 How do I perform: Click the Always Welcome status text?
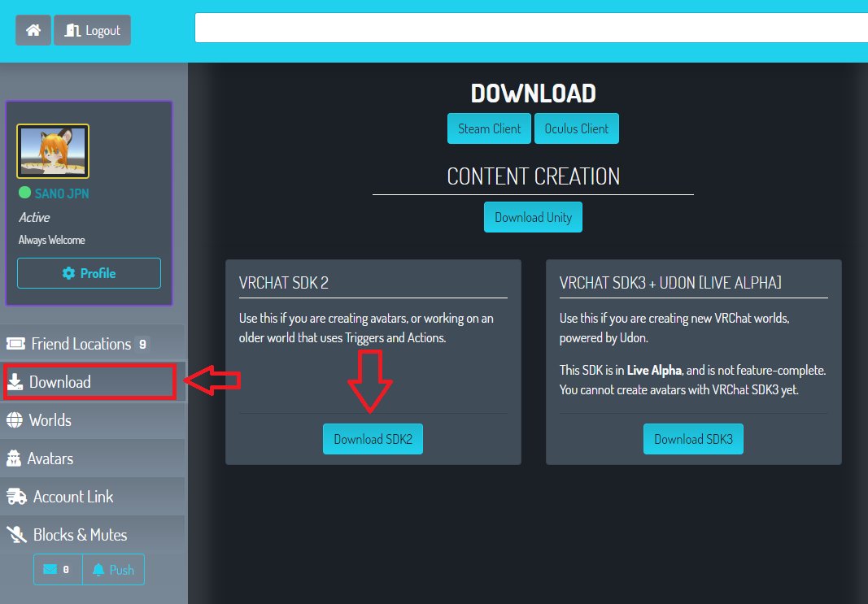(x=52, y=240)
